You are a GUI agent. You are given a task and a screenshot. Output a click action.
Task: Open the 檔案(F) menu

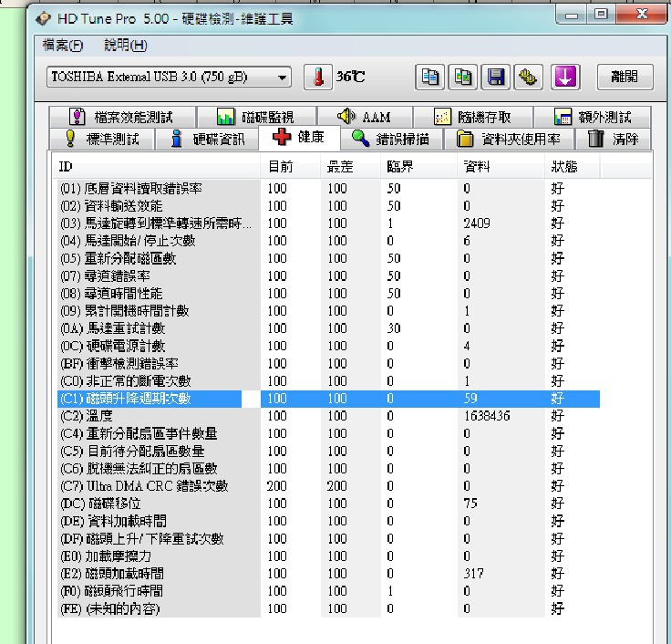63,45
